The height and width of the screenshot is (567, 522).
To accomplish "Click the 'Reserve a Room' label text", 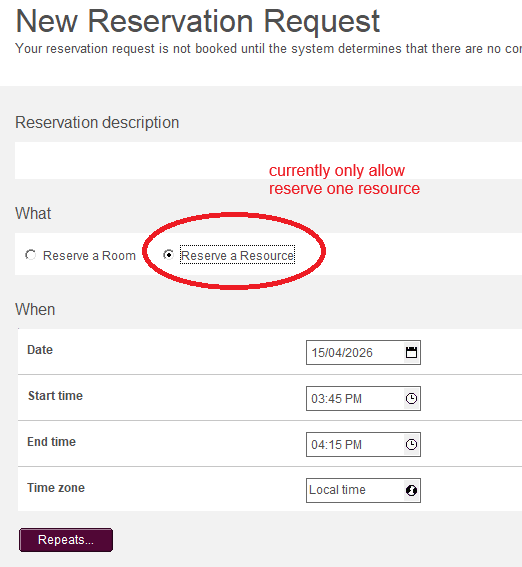I will (x=89, y=255).
